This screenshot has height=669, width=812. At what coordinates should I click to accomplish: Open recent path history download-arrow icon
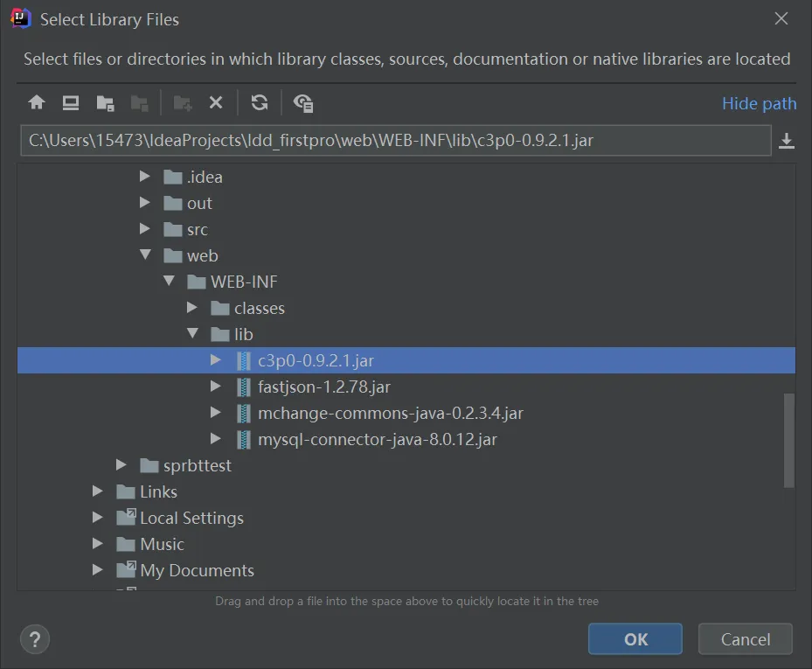(786, 141)
